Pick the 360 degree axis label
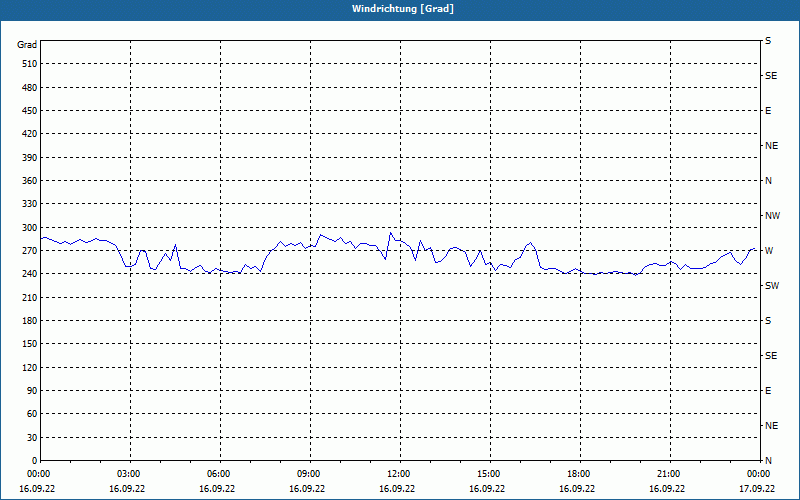The width and height of the screenshot is (800, 500). (30, 181)
